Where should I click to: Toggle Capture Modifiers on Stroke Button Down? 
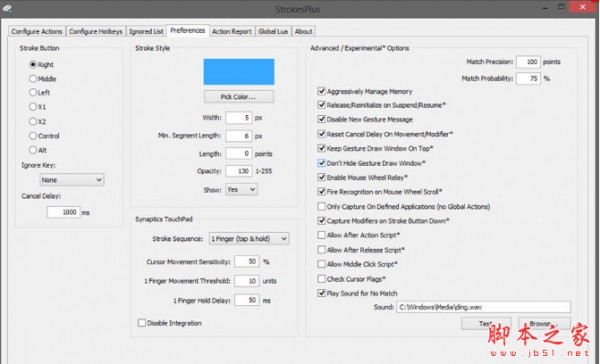[383, 221]
